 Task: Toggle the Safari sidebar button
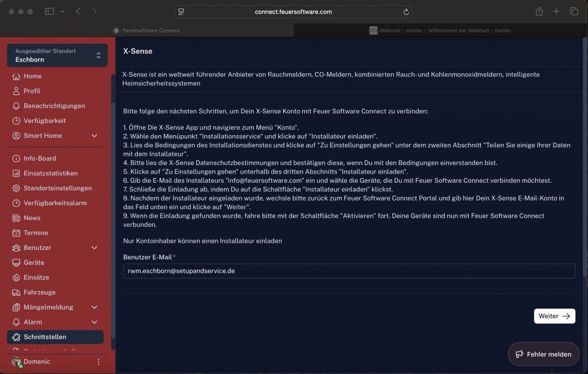(49, 11)
